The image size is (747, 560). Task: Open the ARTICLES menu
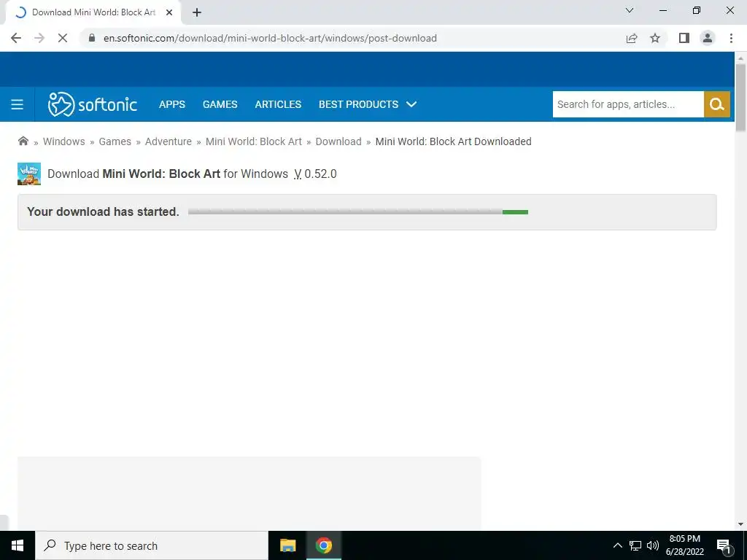coord(278,104)
